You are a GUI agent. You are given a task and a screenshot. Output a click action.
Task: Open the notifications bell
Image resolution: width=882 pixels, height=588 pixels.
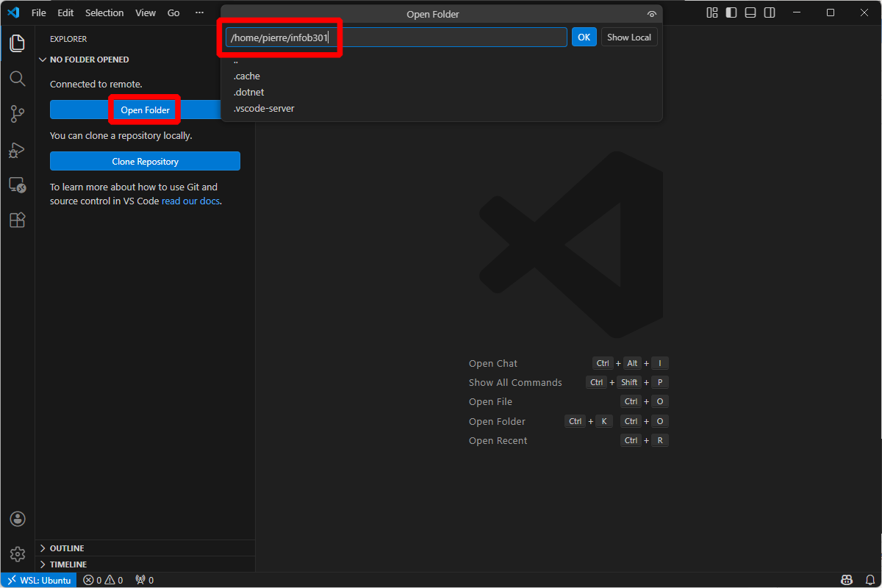[x=872, y=580]
